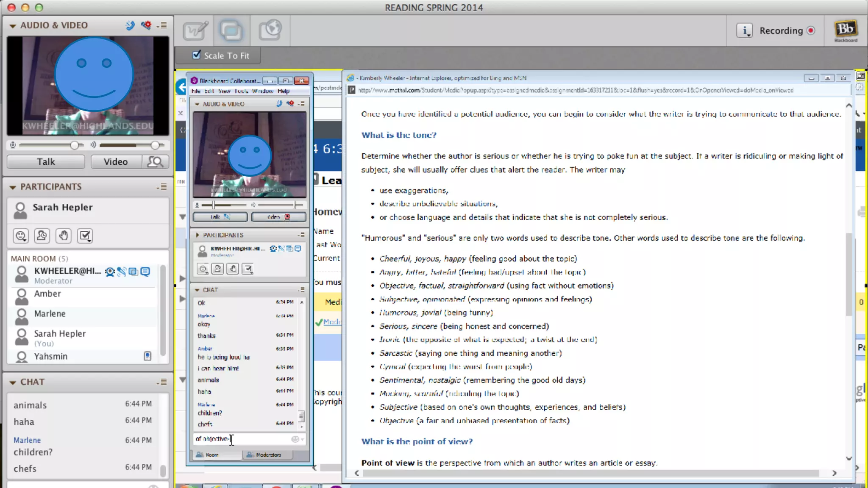The image size is (868, 488).
Task: Click the emoticon smiley status button
Action: [21, 236]
